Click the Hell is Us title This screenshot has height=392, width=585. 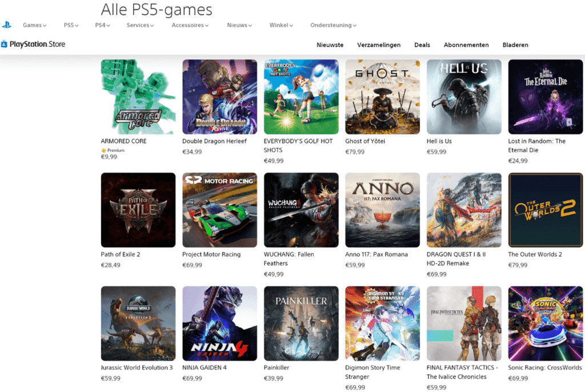coord(439,142)
